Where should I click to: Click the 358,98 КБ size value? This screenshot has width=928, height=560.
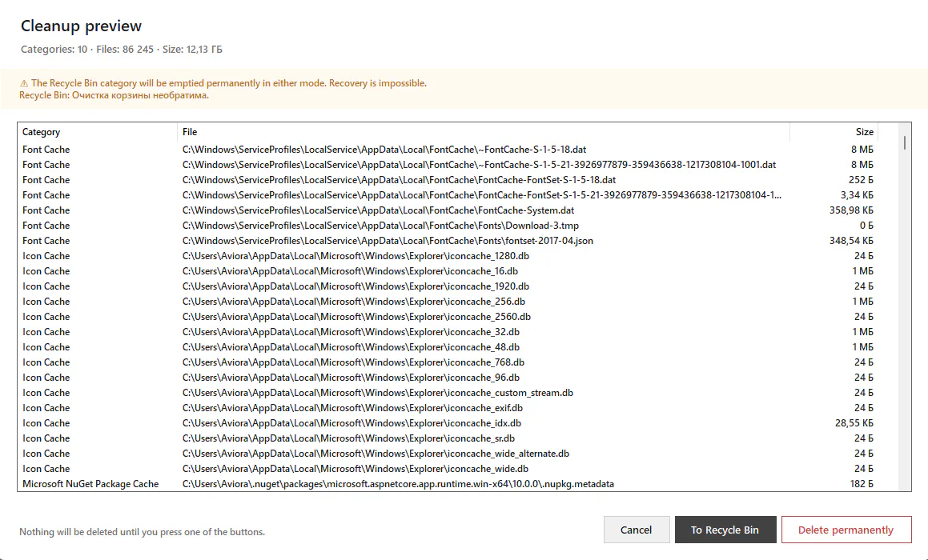(x=851, y=210)
